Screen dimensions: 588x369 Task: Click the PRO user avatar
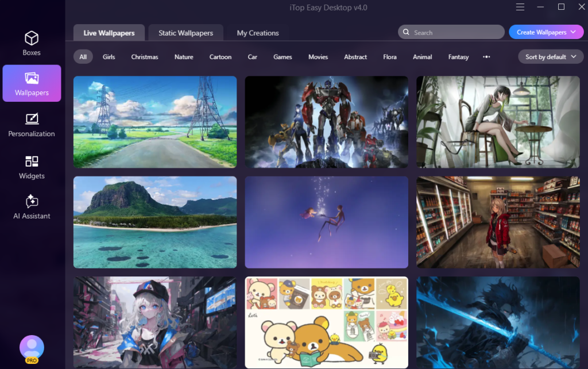pyautogui.click(x=32, y=348)
